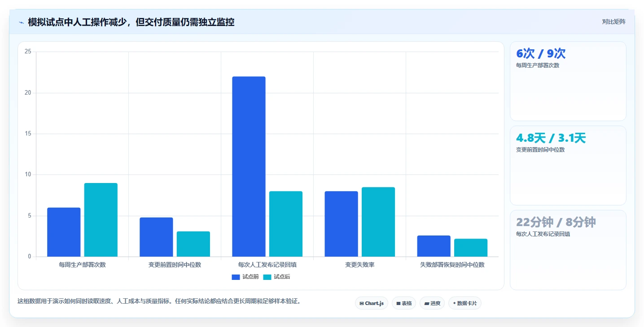Click the 每次人工发布记录回填 x-axis label
This screenshot has width=644, height=327.
[267, 265]
